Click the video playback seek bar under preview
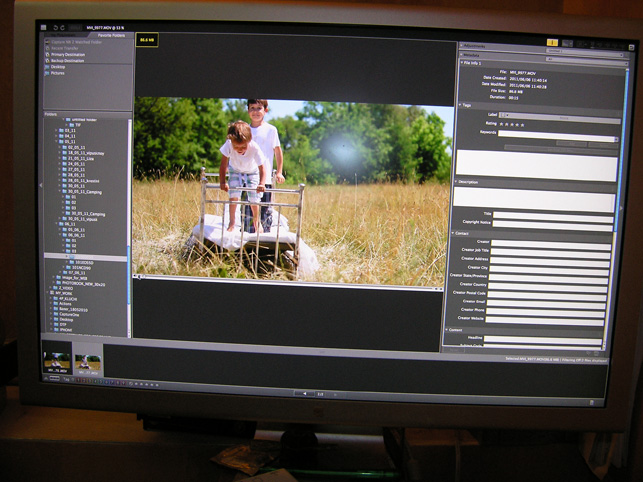643x482 pixels. coord(288,284)
